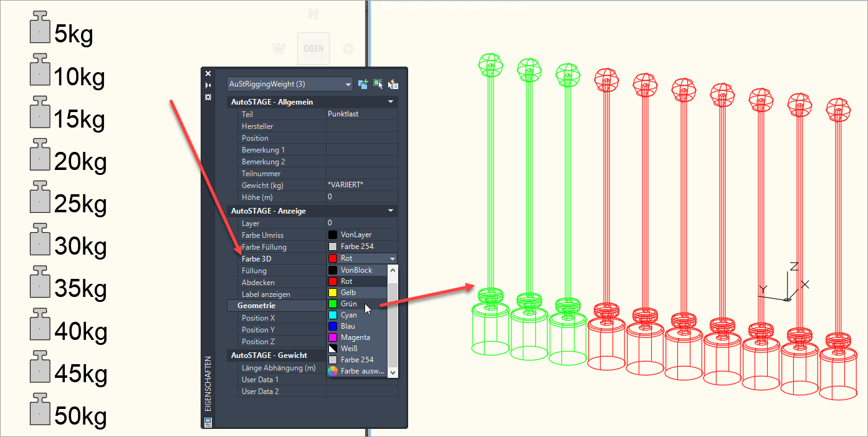Click the User Data 2 value field

(x=362, y=392)
